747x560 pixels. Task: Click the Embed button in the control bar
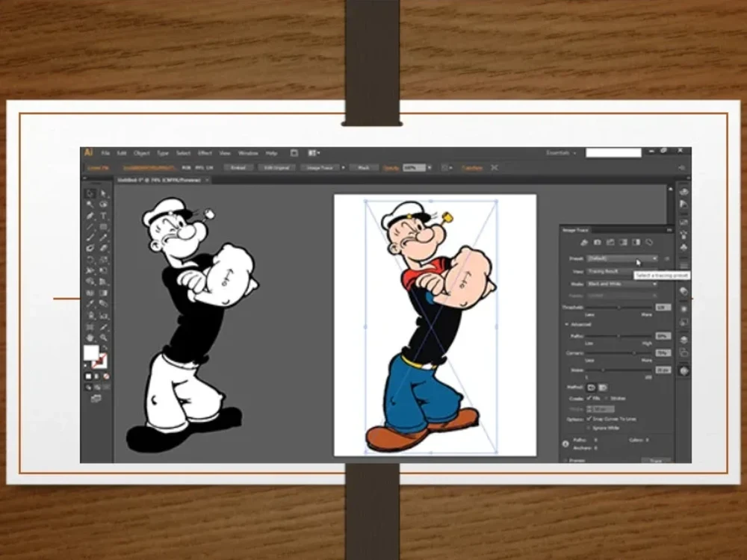[239, 167]
